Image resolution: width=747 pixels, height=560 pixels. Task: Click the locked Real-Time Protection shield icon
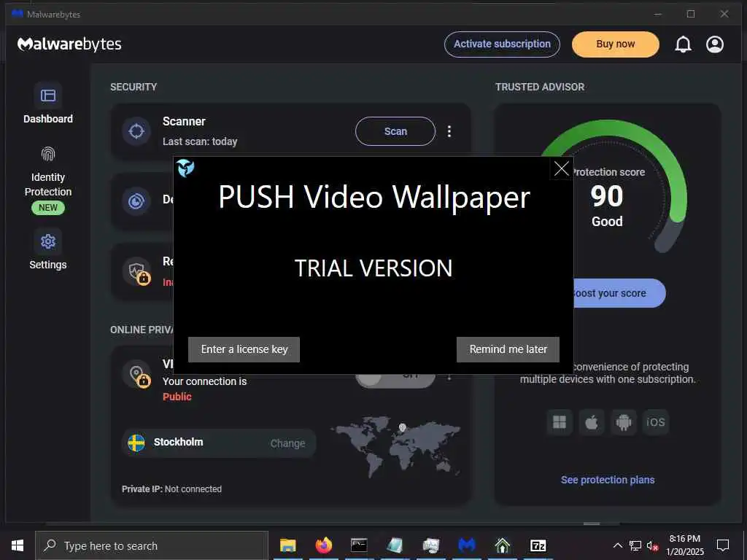click(x=137, y=272)
